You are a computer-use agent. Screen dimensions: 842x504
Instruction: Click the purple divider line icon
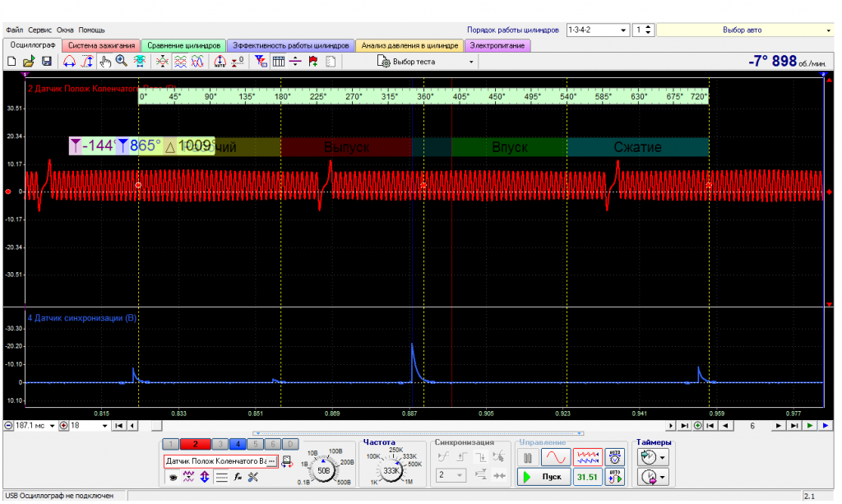tap(295, 61)
